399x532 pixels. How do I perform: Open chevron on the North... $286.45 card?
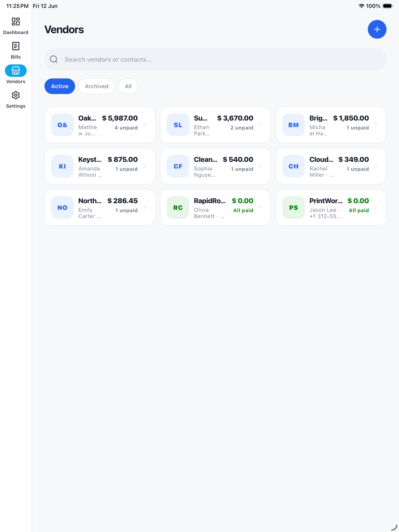[145, 208]
